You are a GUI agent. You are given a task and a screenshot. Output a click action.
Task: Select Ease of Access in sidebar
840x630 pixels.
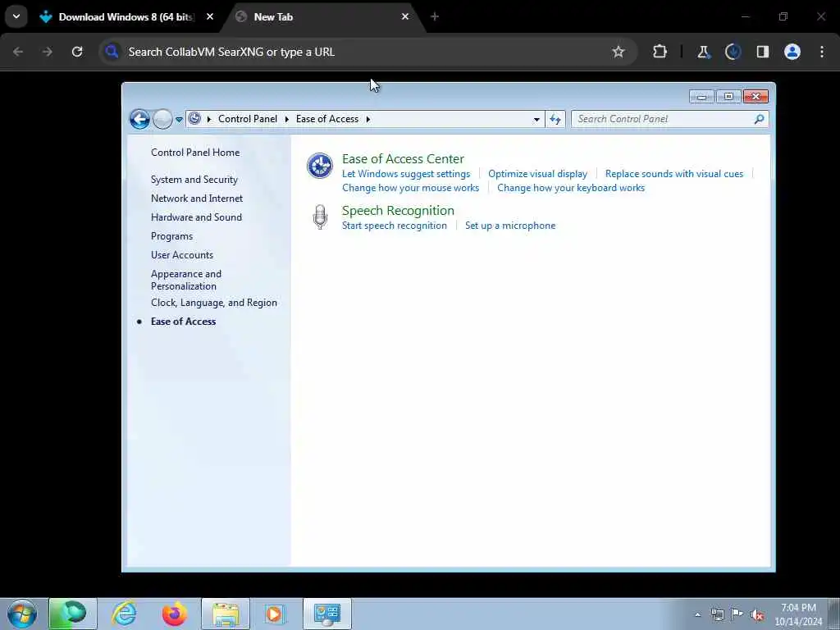[x=183, y=322]
